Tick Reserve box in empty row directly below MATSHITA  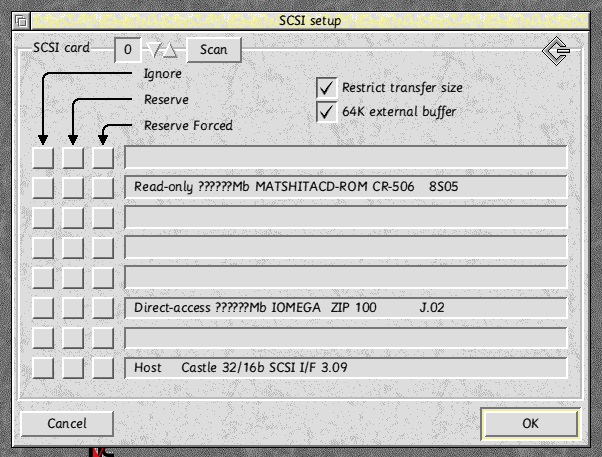coord(73,217)
